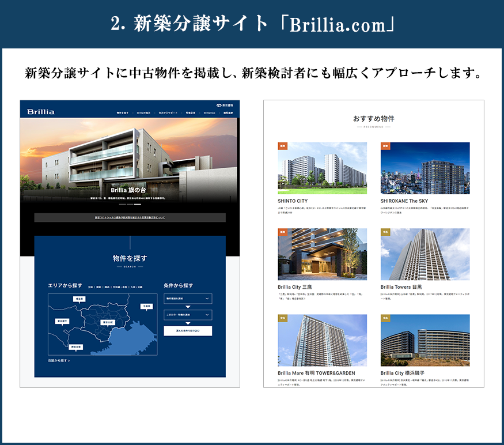504x445 pixels.
Task: Click the 埼玉県 label on the map
Action: pos(79,299)
